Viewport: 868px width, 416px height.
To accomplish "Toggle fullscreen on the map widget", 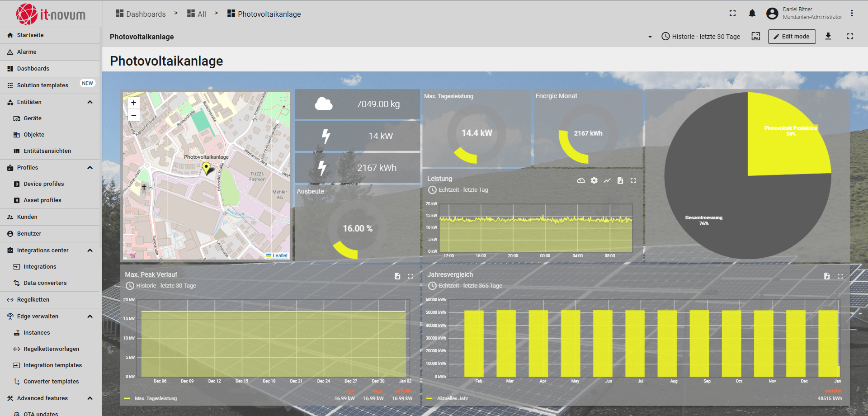I will (283, 99).
